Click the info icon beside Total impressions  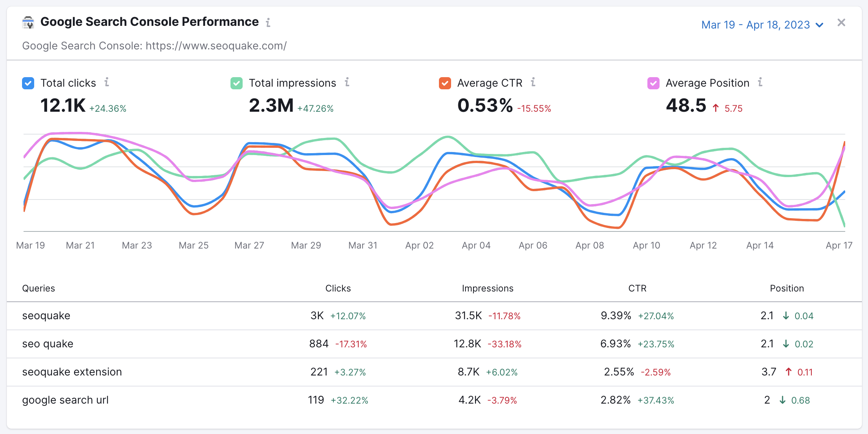tap(347, 82)
